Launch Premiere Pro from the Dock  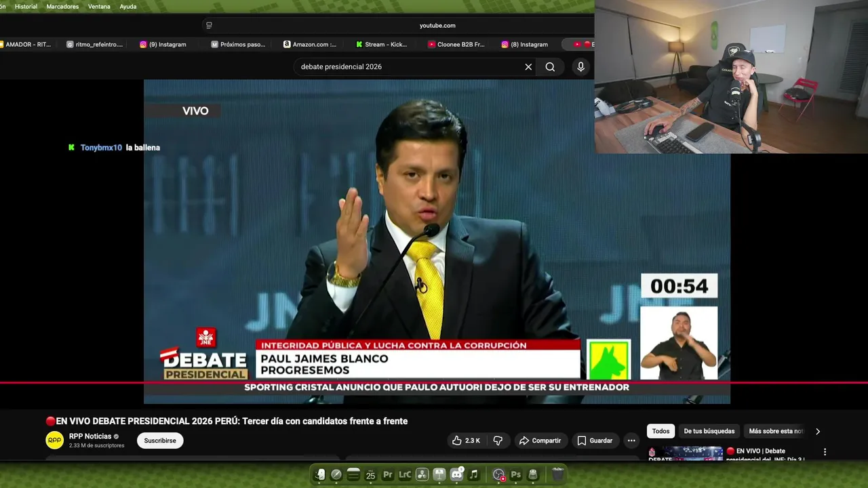coord(388,474)
